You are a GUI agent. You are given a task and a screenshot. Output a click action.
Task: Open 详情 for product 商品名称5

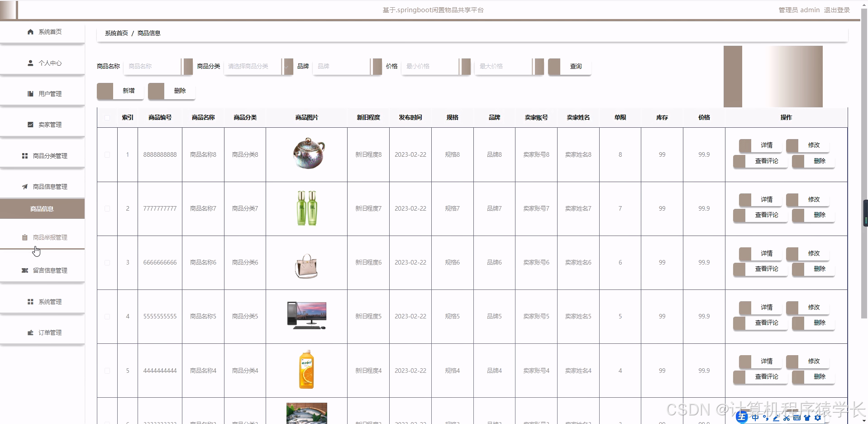(x=760, y=308)
